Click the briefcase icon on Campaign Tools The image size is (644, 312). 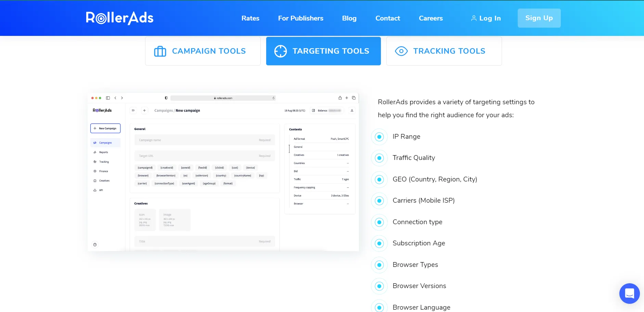click(160, 51)
